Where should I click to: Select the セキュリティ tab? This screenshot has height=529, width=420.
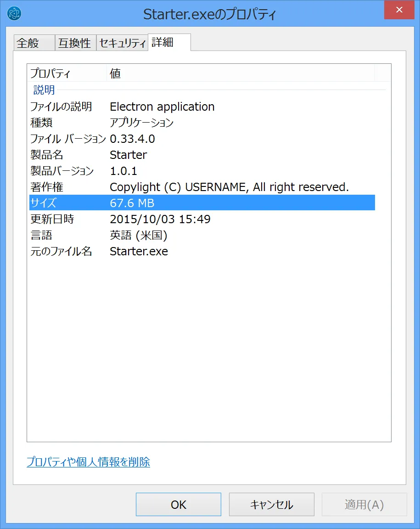122,42
